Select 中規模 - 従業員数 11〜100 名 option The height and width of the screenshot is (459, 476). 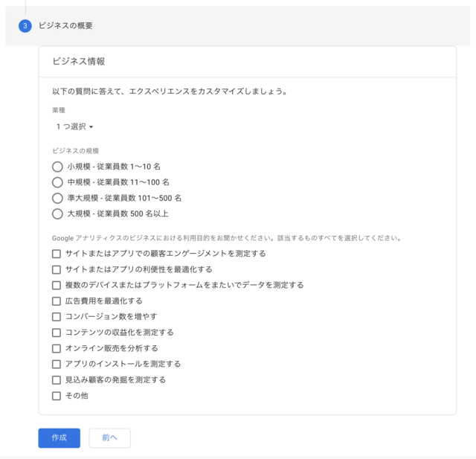click(x=57, y=182)
